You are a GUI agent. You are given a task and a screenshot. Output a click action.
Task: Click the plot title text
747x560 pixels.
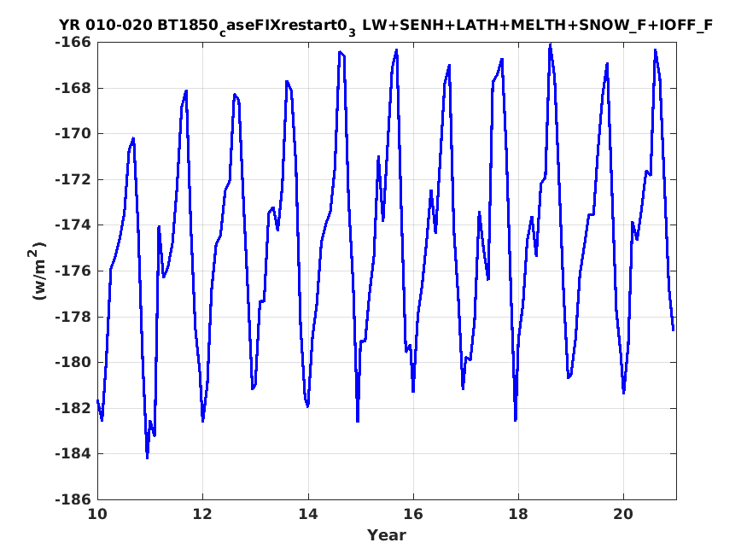click(x=386, y=26)
